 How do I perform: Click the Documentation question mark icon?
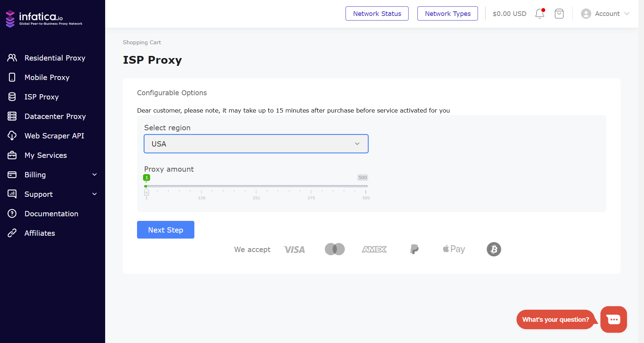pyautogui.click(x=12, y=213)
